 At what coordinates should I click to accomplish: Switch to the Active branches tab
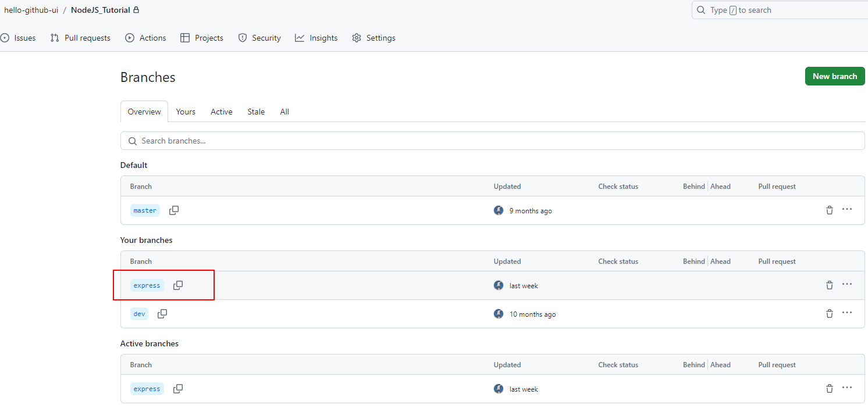pyautogui.click(x=222, y=112)
